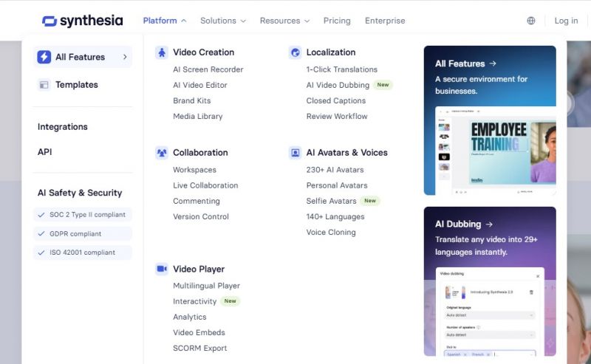Open 1-Click Translations
Viewport: 591px width, 364px height.
pos(341,69)
